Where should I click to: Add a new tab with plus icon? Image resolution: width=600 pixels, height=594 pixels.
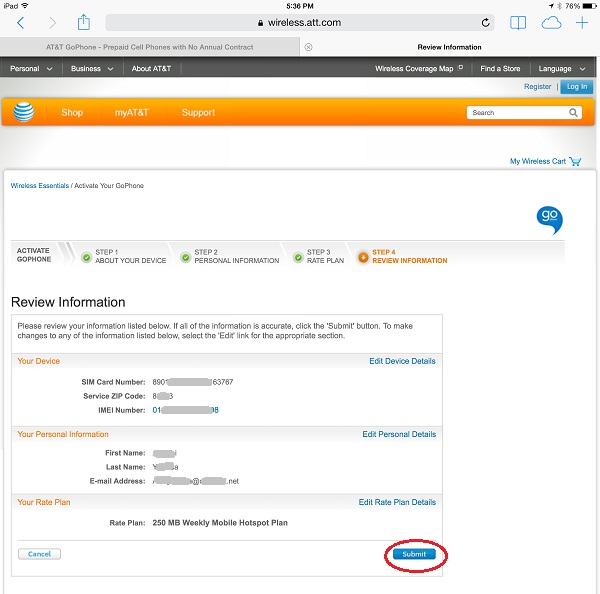tap(582, 23)
